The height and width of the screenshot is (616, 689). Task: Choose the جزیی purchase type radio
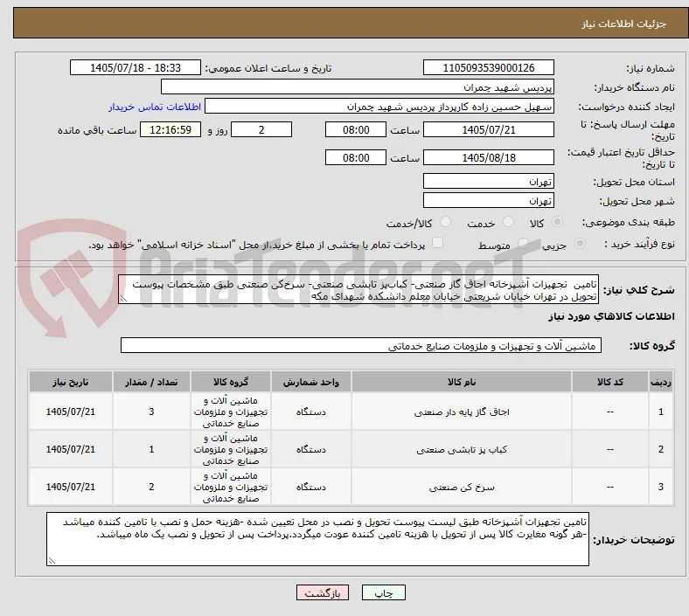pyautogui.click(x=580, y=244)
